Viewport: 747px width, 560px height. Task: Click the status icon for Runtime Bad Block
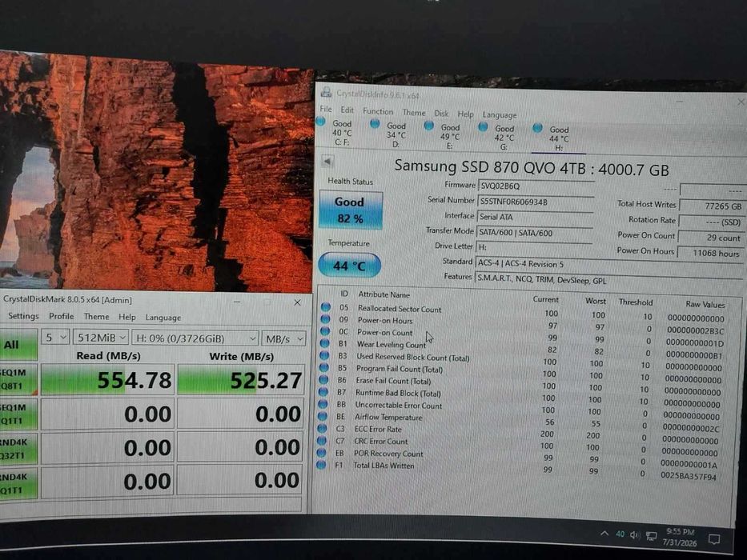click(x=323, y=391)
